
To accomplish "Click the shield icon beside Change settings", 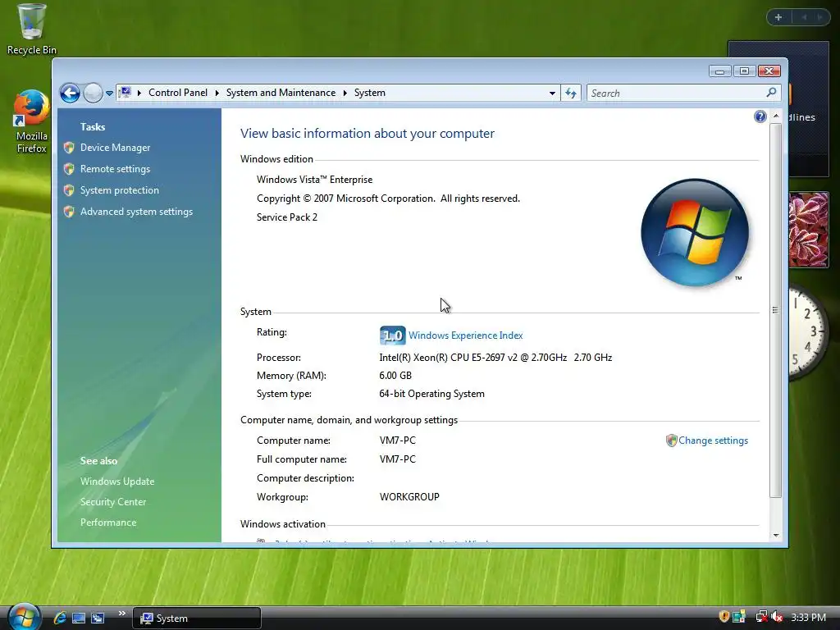I will pyautogui.click(x=671, y=441).
